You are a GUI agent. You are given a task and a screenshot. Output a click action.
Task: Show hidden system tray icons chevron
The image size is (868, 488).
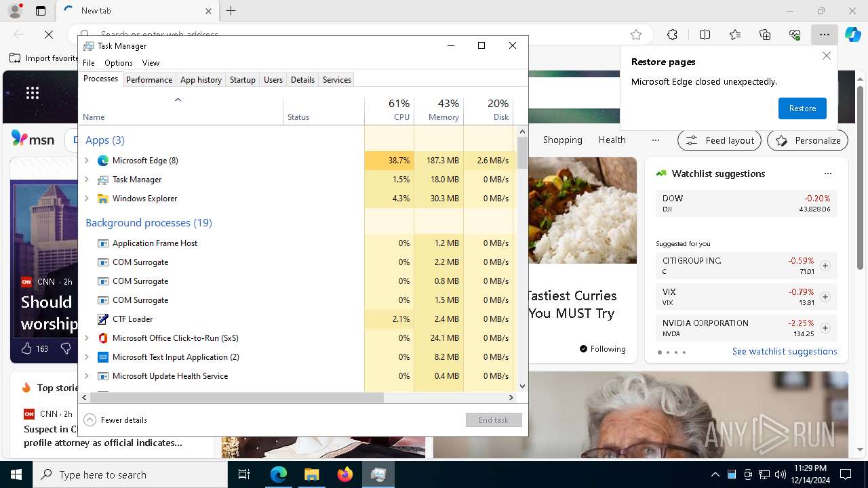715,474
